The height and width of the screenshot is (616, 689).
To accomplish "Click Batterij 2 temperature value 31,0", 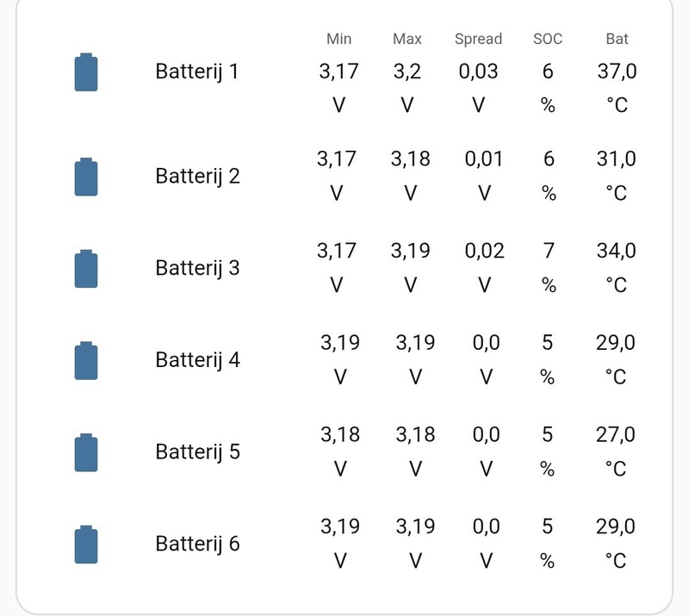I will coord(617,159).
